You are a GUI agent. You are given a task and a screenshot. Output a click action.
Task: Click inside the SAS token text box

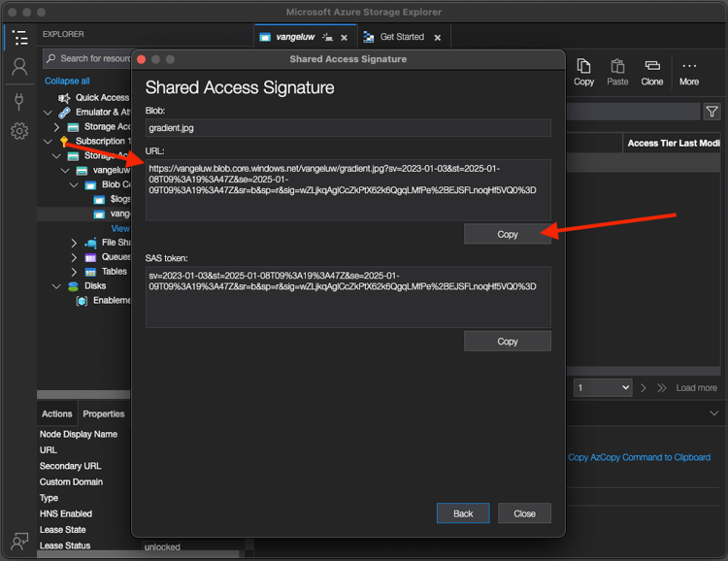click(x=348, y=297)
